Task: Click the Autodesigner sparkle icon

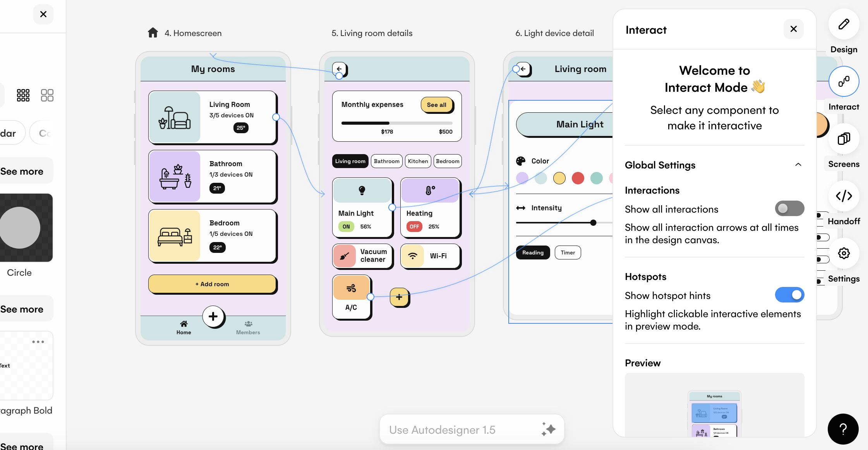Action: pos(548,429)
